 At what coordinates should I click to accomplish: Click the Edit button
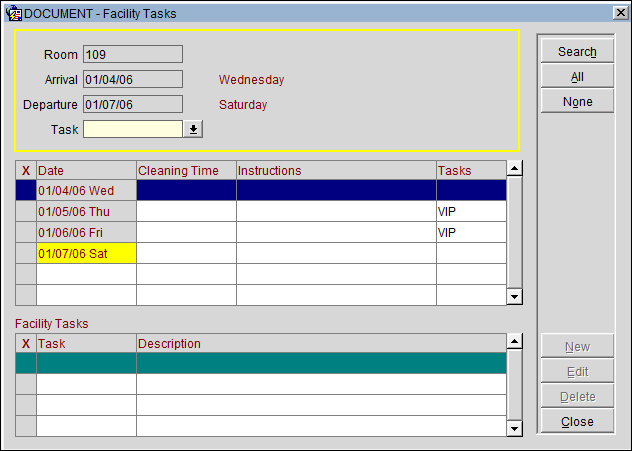[577, 371]
